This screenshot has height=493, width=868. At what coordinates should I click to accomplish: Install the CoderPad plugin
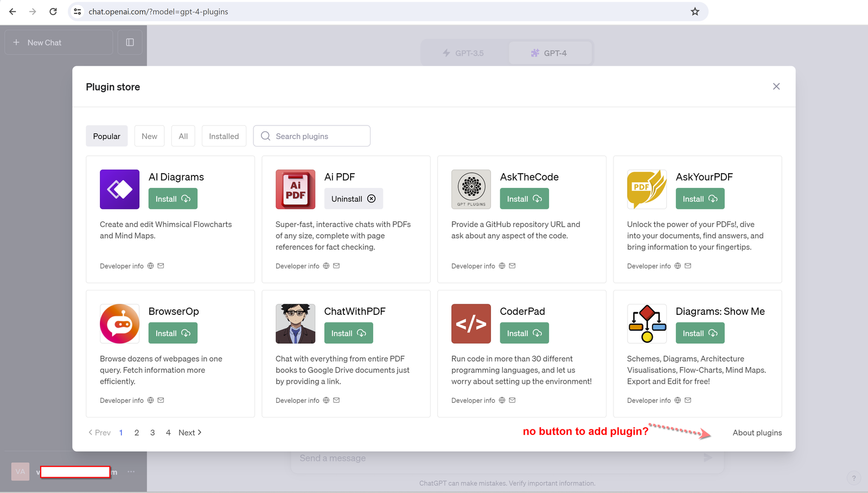point(524,333)
